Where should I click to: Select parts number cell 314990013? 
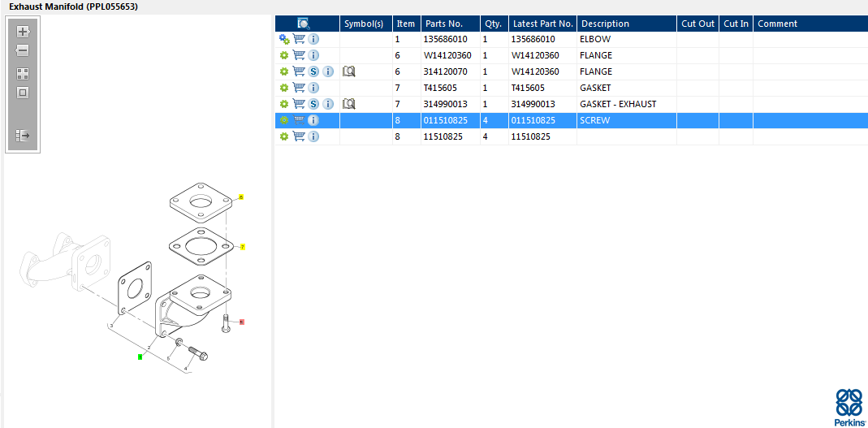coord(451,103)
